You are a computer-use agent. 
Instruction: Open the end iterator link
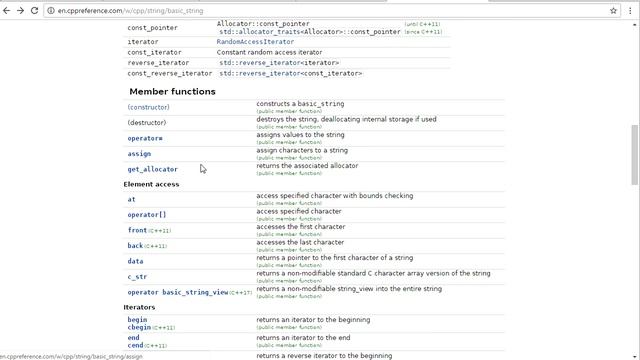133,338
